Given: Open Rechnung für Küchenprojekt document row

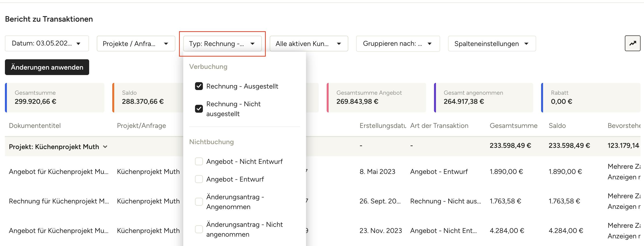Looking at the screenshot, I should [59, 201].
